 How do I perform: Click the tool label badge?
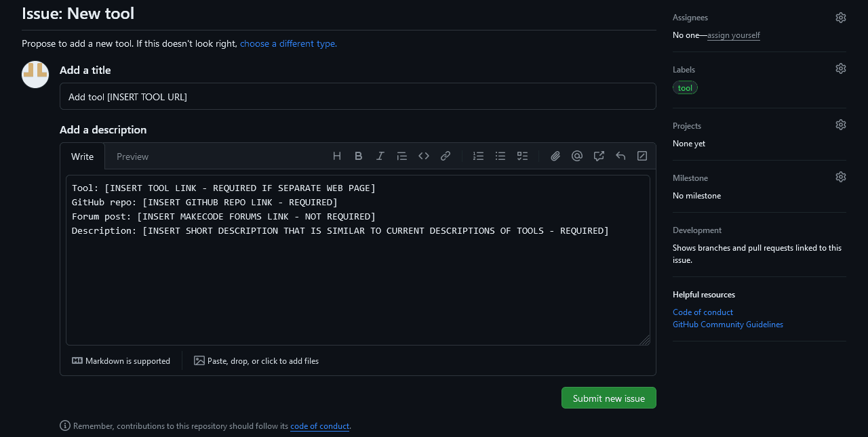point(685,88)
